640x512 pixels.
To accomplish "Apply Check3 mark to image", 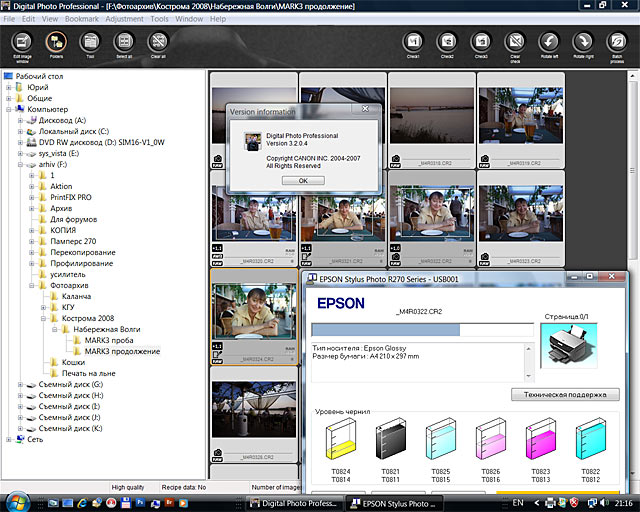I will [x=481, y=42].
